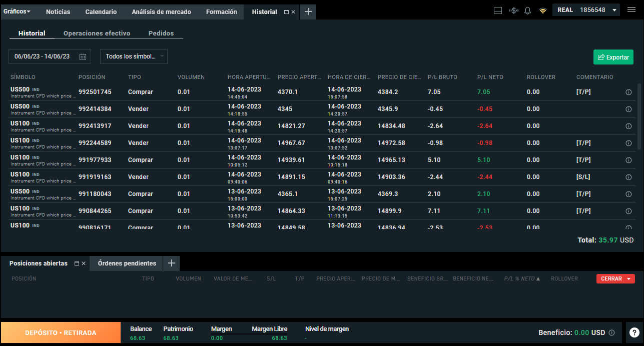
Task: Open info icon for position 992501745
Action: [x=628, y=92]
